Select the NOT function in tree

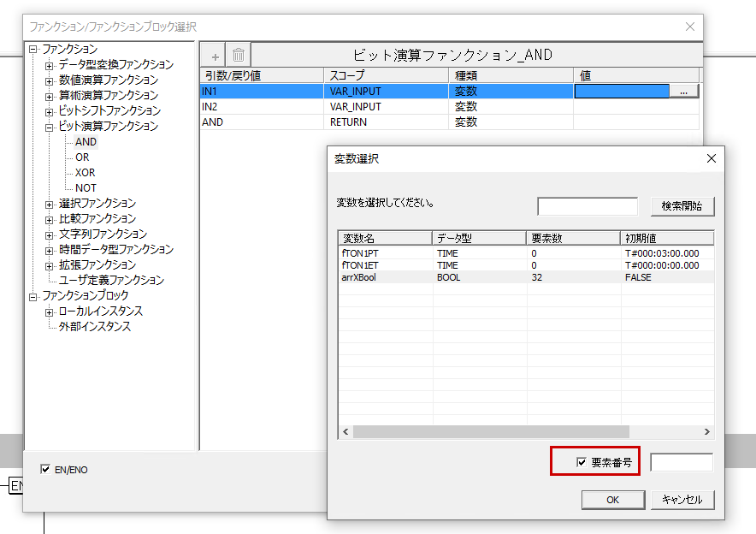pos(86,188)
